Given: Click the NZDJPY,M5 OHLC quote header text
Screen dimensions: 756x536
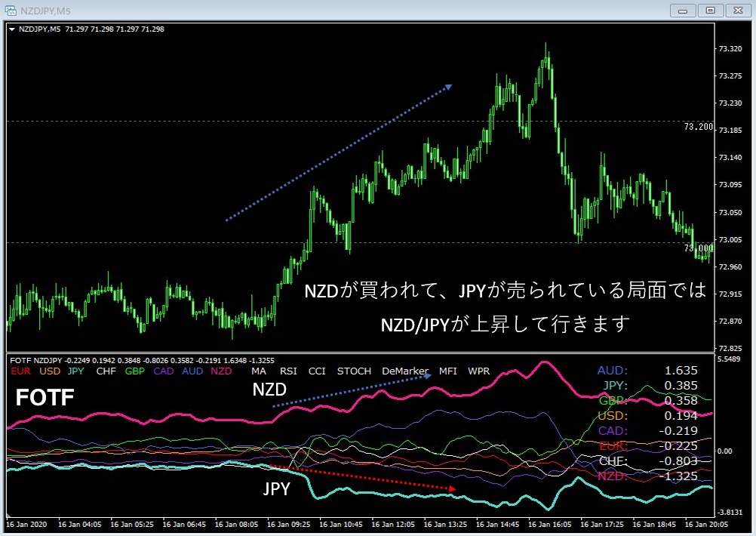Looking at the screenshot, I should (91, 29).
